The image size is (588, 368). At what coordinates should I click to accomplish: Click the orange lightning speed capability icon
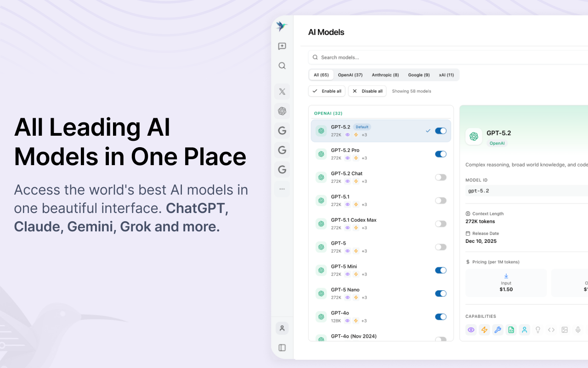click(484, 330)
